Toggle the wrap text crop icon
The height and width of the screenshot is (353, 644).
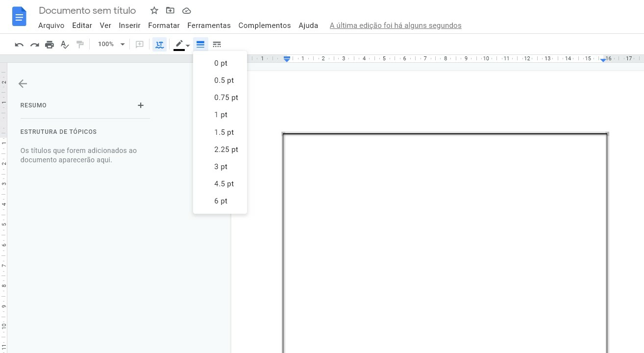(x=159, y=45)
